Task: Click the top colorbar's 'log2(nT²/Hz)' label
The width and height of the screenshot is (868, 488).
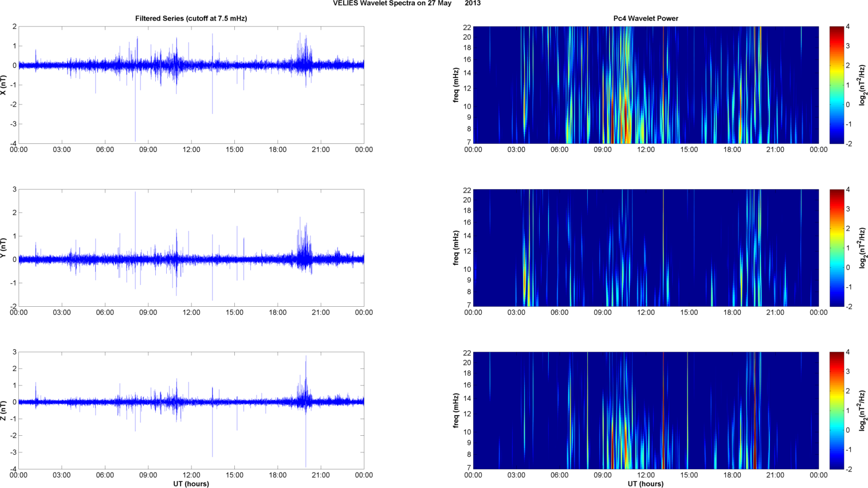Action: click(x=862, y=85)
